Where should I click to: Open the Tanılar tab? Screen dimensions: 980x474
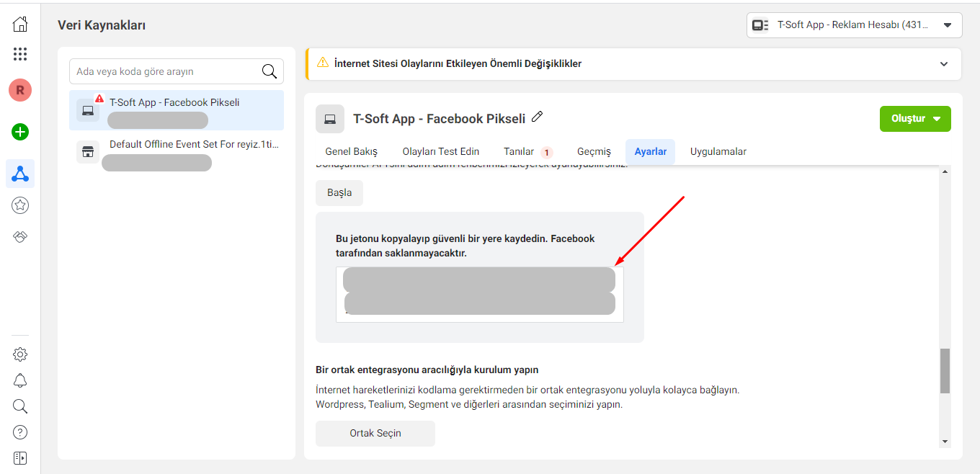[x=527, y=151]
